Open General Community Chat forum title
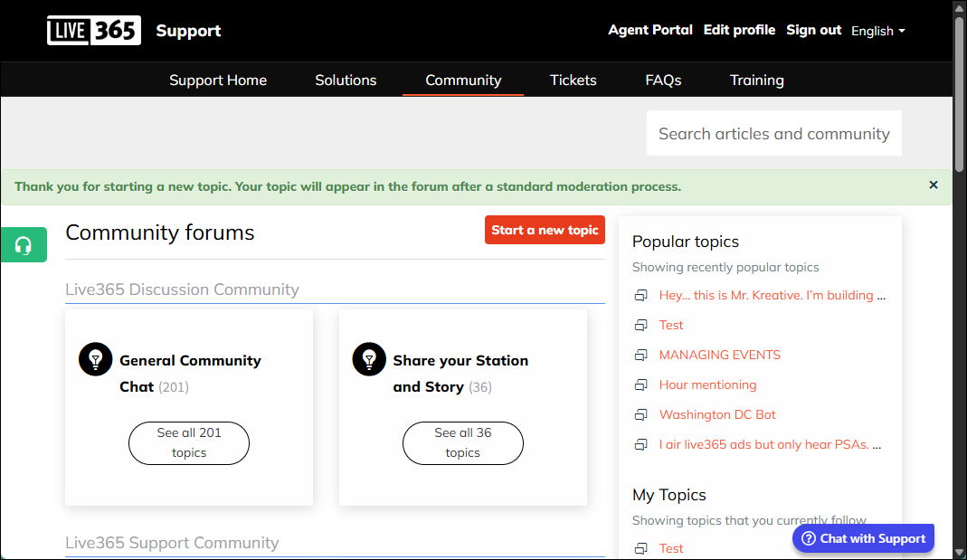The width and height of the screenshot is (967, 560). (190, 373)
